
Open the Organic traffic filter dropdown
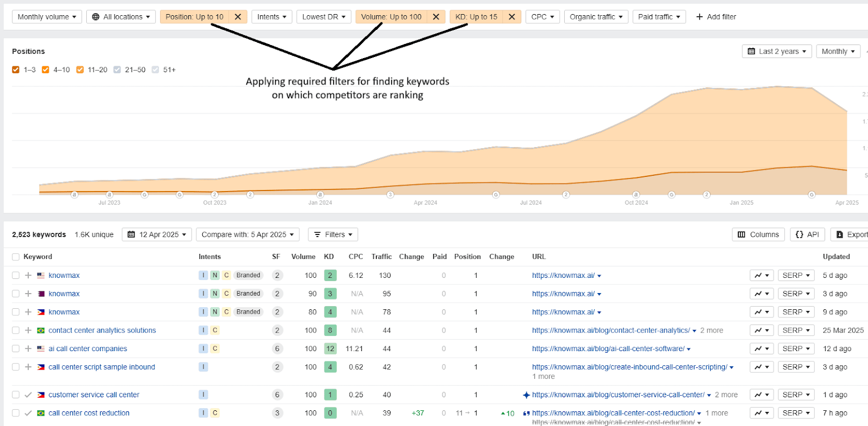[596, 17]
